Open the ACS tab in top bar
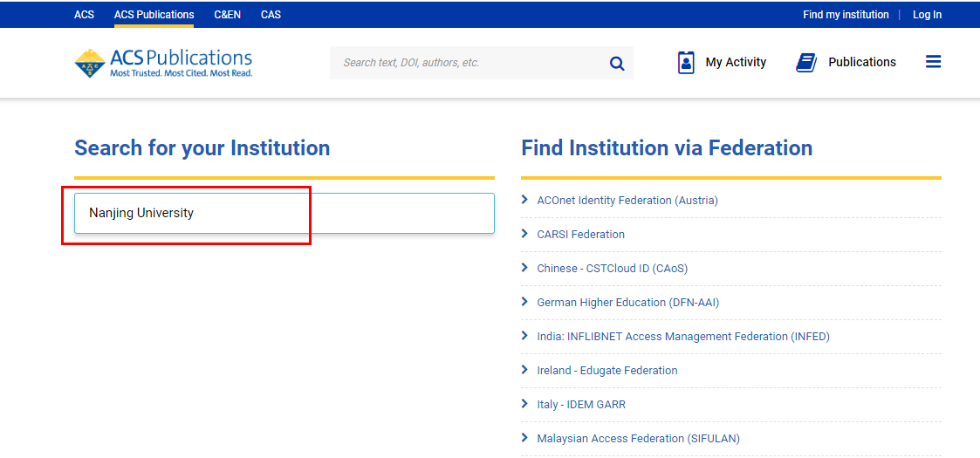This screenshot has height=458, width=980. [x=84, y=15]
